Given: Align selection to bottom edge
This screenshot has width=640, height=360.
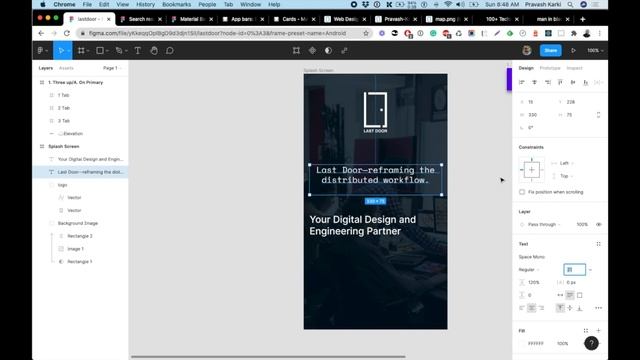Looking at the screenshot, I should 586,82.
